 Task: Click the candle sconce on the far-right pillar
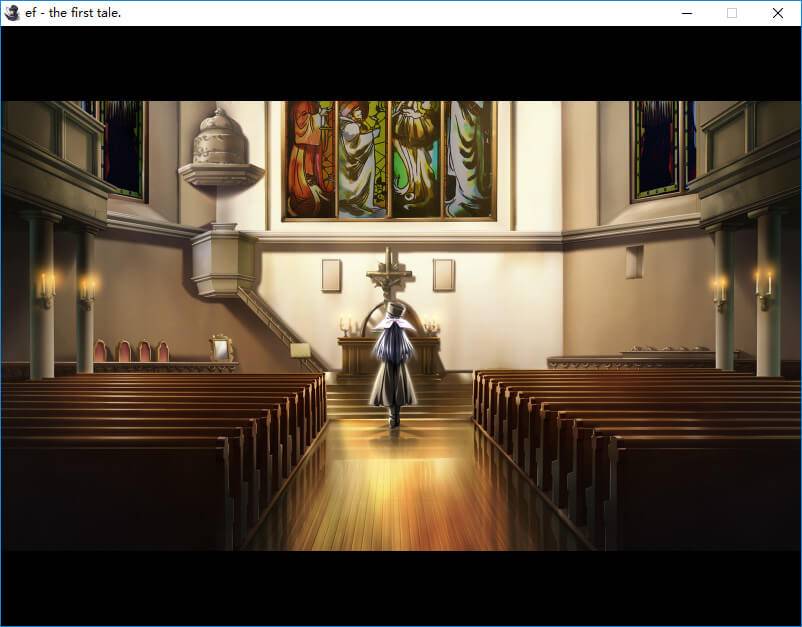pyautogui.click(x=764, y=286)
